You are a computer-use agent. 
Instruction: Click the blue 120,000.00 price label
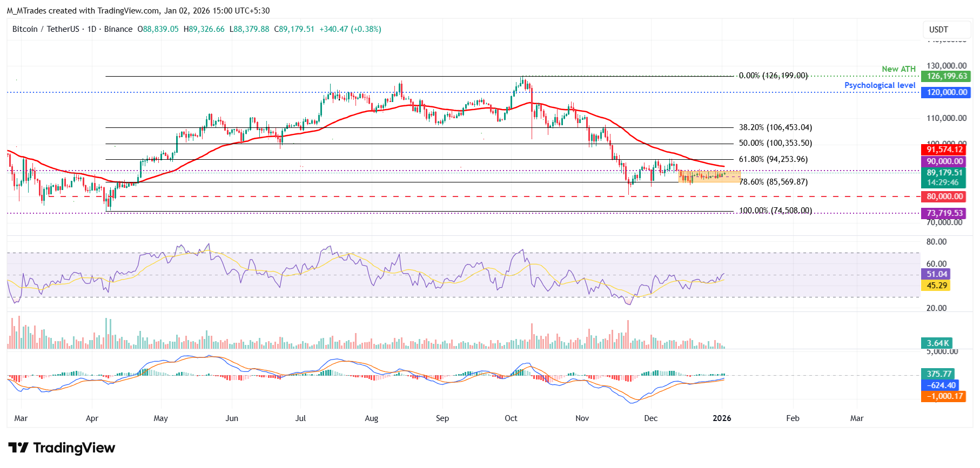pyautogui.click(x=947, y=92)
